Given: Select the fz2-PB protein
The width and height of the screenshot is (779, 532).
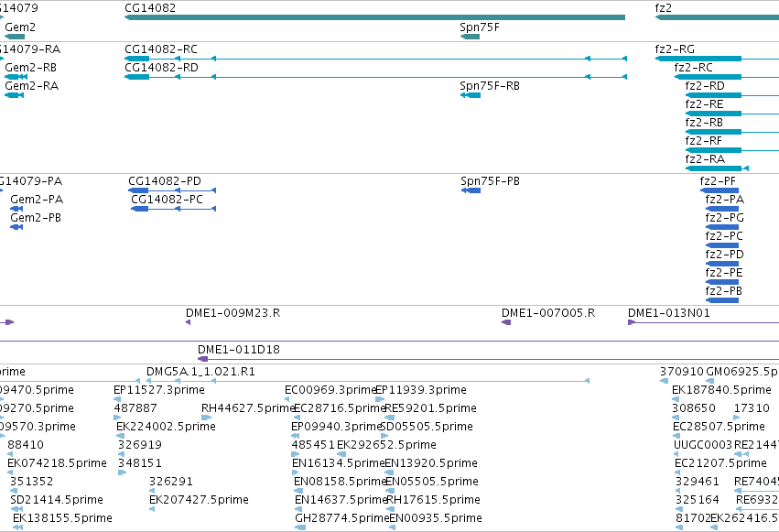Looking at the screenshot, I should pyautogui.click(x=722, y=300).
